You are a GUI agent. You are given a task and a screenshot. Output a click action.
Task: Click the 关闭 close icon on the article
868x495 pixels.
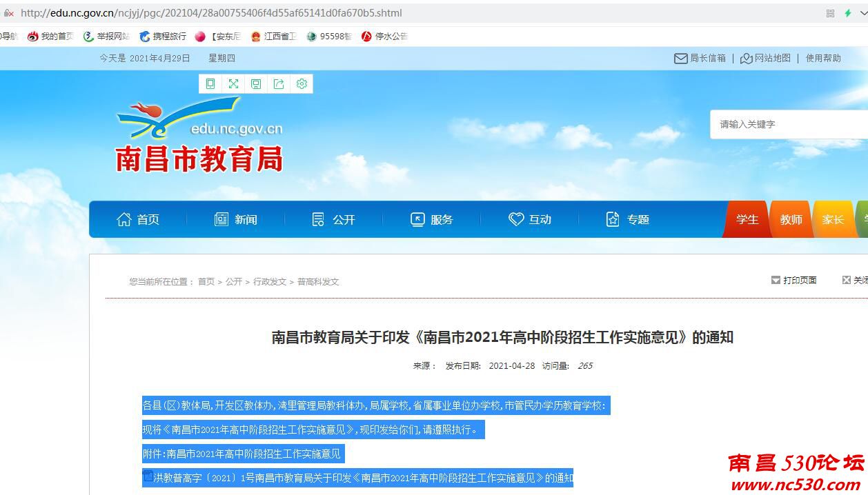[x=847, y=279]
